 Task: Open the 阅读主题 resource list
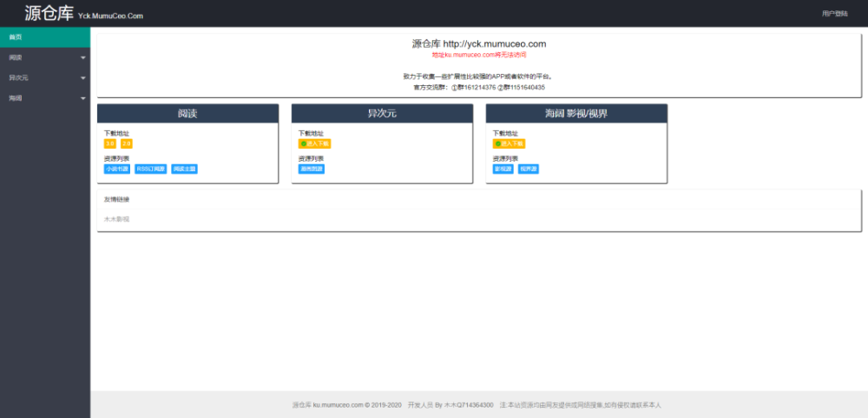click(184, 169)
